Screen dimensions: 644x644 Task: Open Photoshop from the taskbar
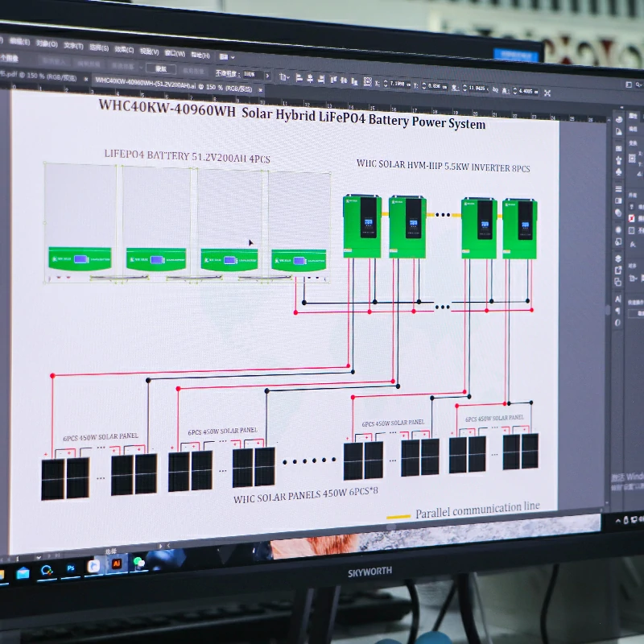[71, 568]
